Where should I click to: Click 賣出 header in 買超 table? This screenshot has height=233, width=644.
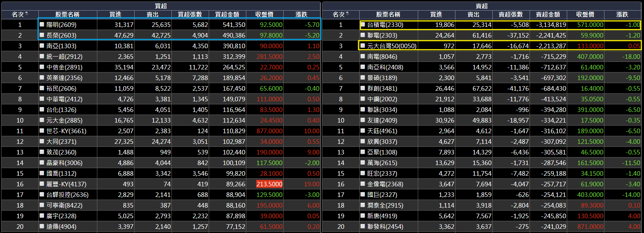click(x=153, y=14)
